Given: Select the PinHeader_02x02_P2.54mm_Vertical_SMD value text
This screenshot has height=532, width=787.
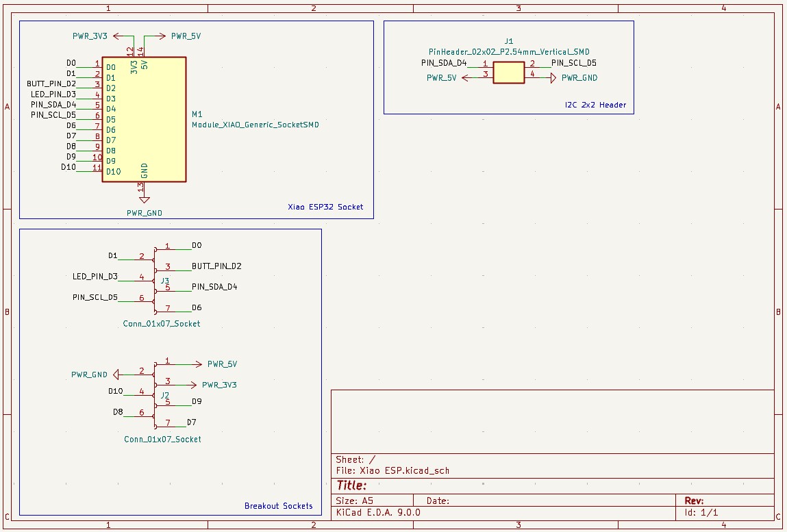Looking at the screenshot, I should pyautogui.click(x=509, y=52).
